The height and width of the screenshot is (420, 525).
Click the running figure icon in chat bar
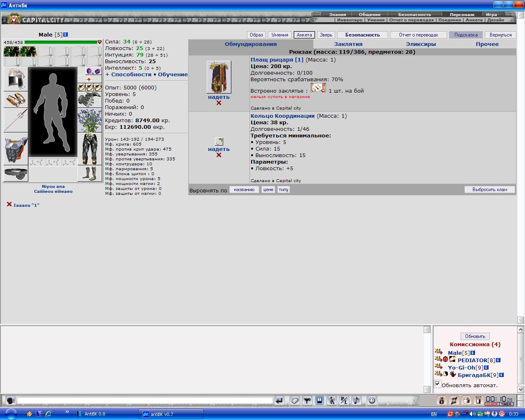(332, 401)
